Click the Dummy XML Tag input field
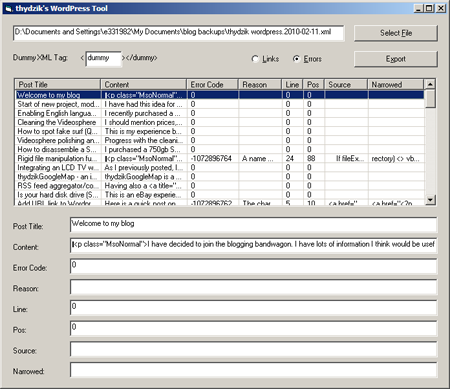This screenshot has width=450, height=389. pos(103,59)
